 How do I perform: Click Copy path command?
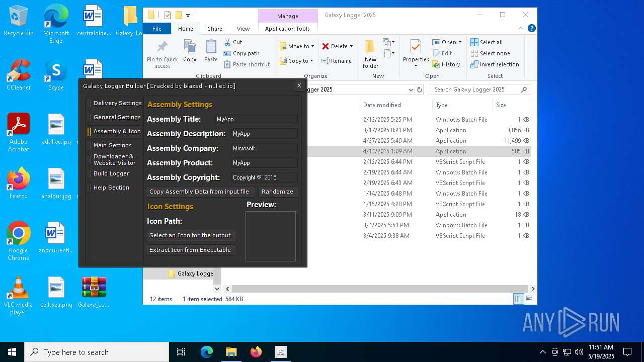click(242, 53)
